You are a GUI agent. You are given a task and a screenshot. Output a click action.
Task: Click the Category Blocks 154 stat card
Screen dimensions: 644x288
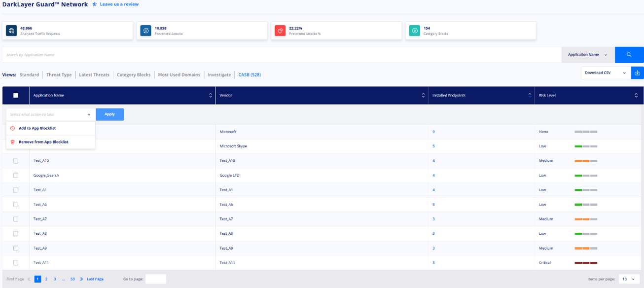click(470, 31)
